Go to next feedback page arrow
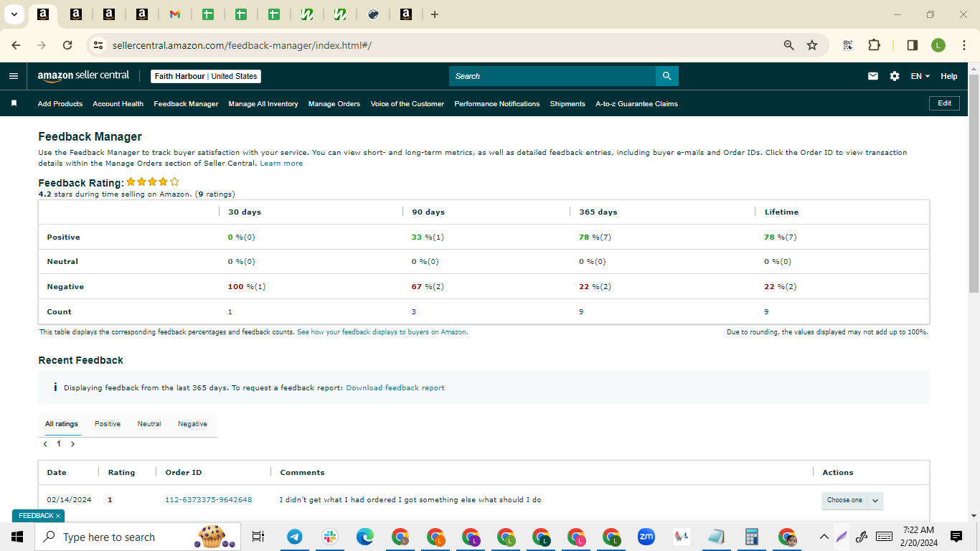 pyautogui.click(x=72, y=444)
